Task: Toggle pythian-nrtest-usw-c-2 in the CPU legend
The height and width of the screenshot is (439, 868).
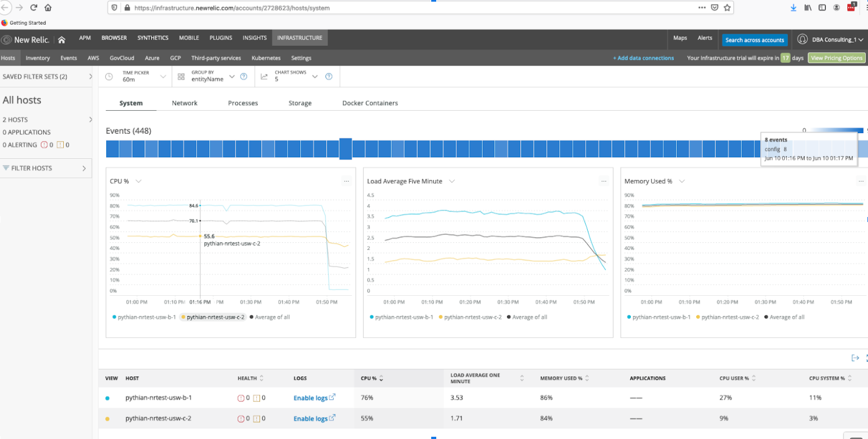Action: [213, 317]
